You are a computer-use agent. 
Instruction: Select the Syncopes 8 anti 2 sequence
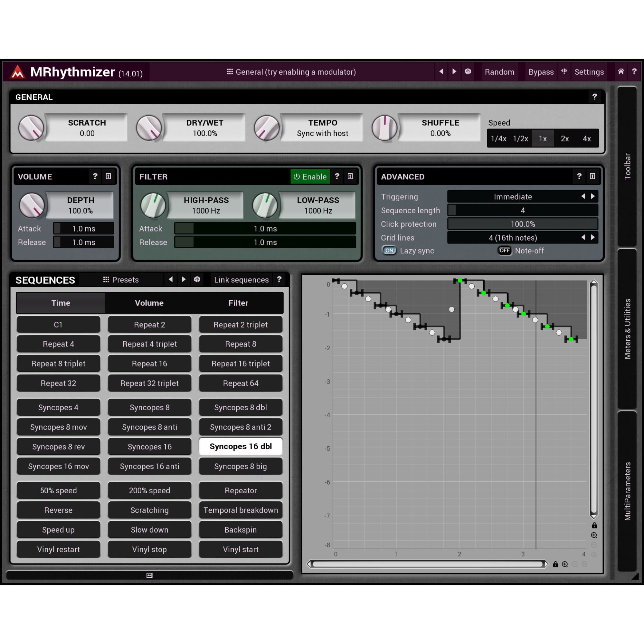click(240, 427)
